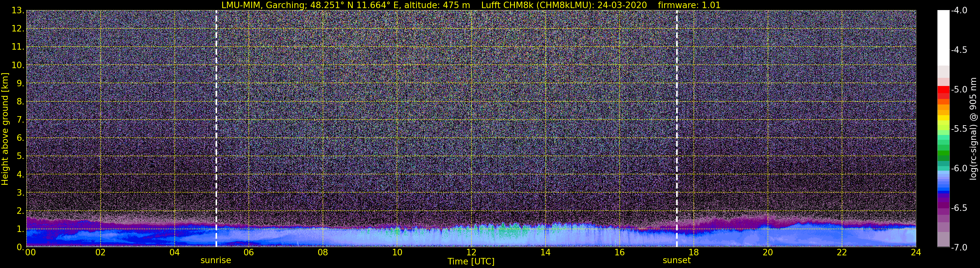Click the 'Lufft CHM8k (CHM8kLMU): 24-03-2020' text
Viewport: 980px width, 268px height.
pyautogui.click(x=564, y=5)
